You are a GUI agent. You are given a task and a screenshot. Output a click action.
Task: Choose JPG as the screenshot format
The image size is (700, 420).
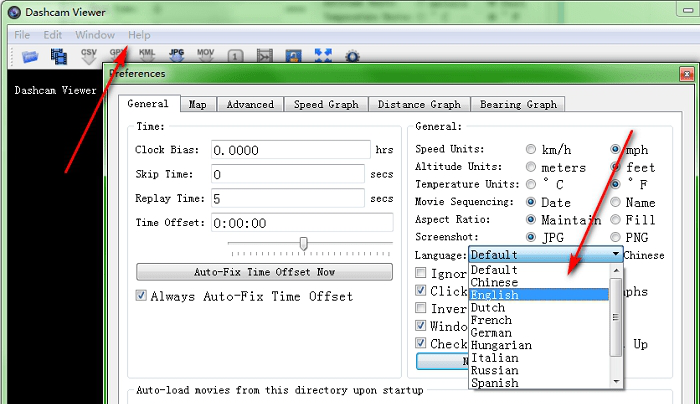pos(530,237)
